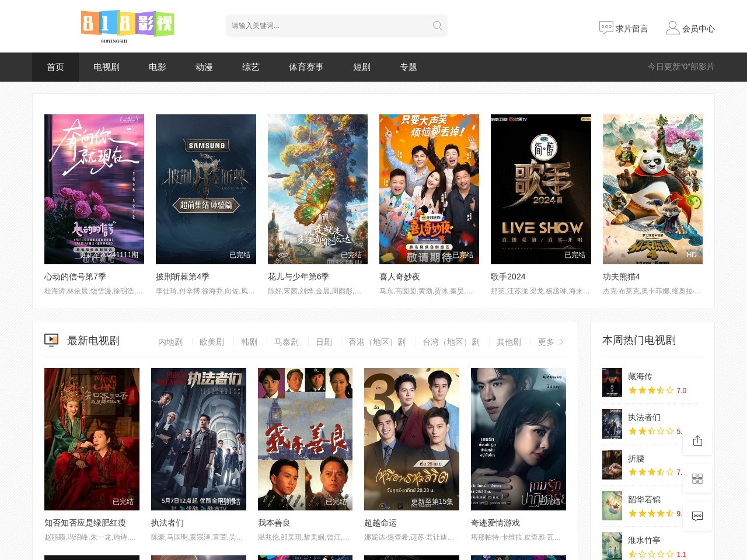Click the 藏海传 star rating
This screenshot has height=560, width=747.
(651, 390)
